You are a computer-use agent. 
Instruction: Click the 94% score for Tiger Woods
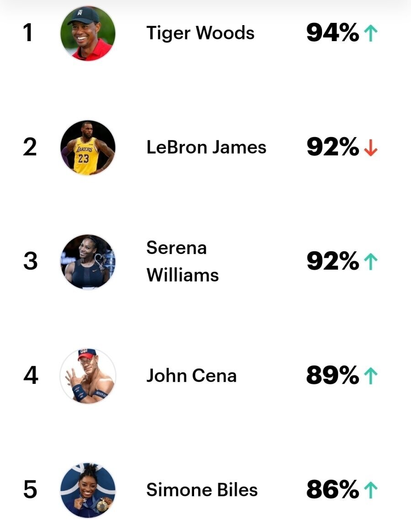(x=332, y=33)
